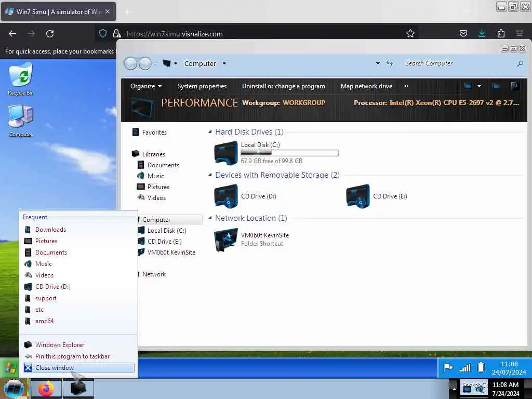Viewport: 532px width, 399px height.
Task: Collapse the Hard Disk Drives group
Action: (x=210, y=131)
